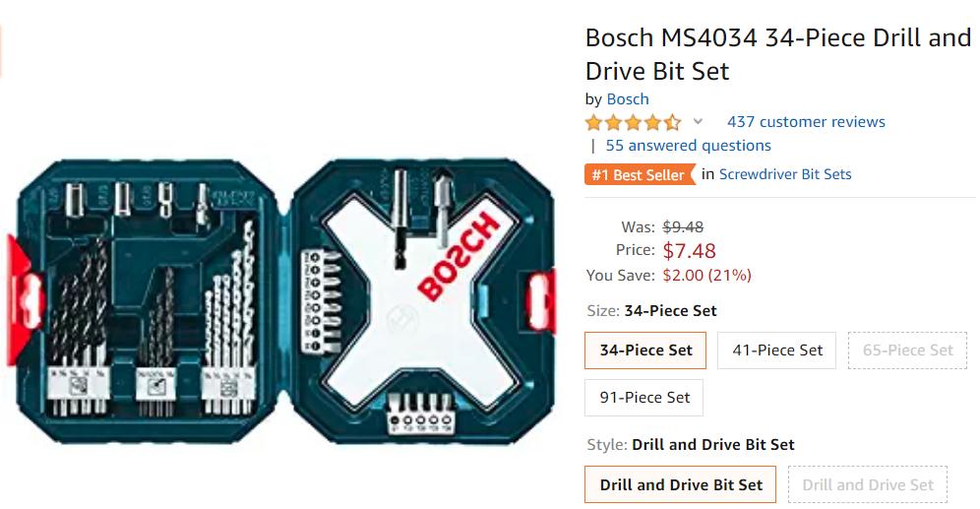
Task: Select Drill and Drive Bit Set style
Action: pos(681,484)
